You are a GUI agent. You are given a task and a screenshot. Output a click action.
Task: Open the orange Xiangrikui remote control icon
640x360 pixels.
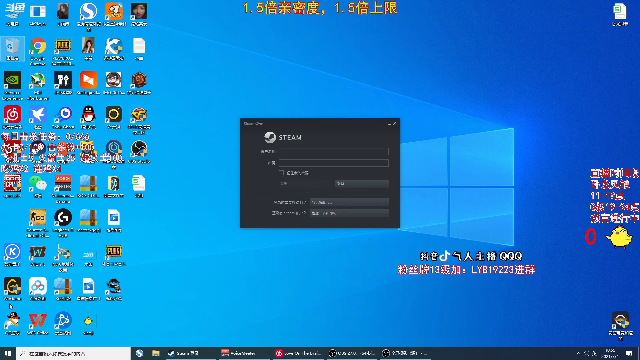pyautogui.click(x=88, y=80)
